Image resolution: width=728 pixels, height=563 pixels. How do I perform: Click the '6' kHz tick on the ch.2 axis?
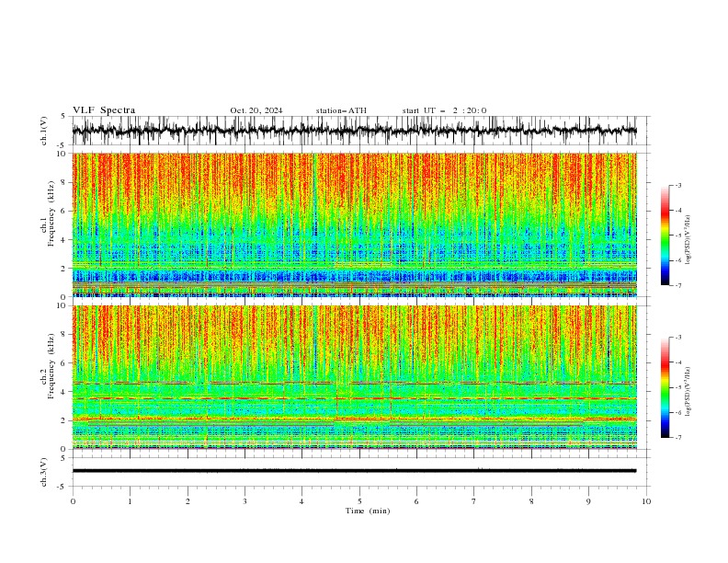[64, 363]
